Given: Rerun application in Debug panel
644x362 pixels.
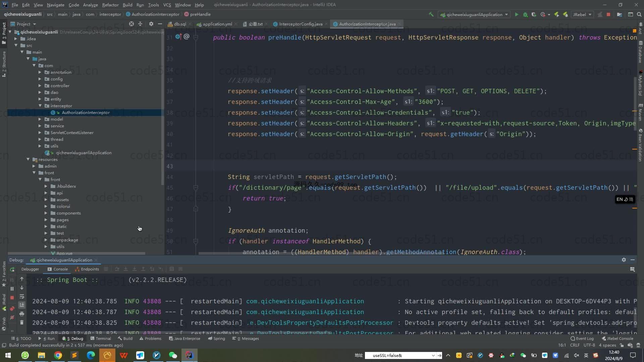Looking at the screenshot, I should [x=12, y=269].
